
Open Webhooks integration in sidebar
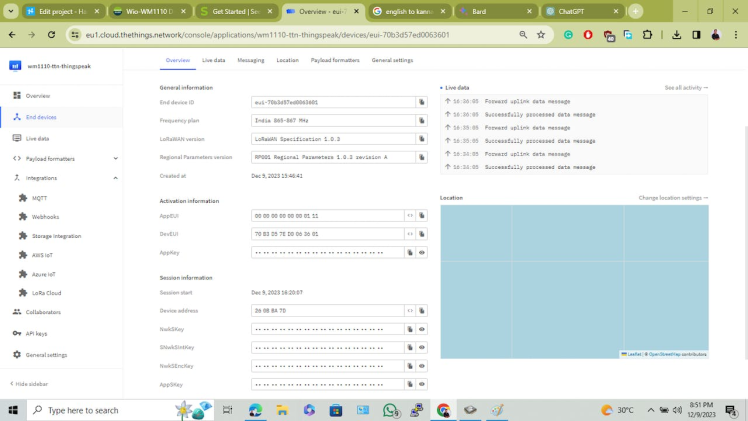pos(45,216)
